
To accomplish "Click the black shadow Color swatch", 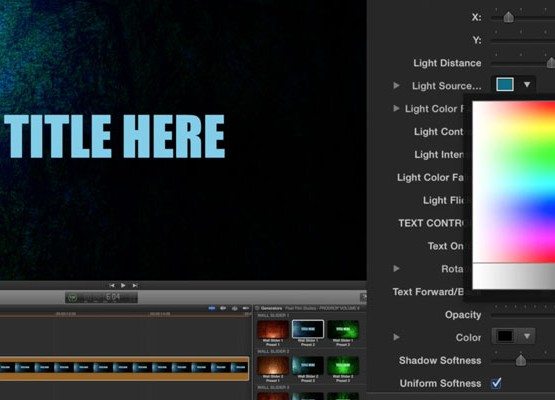I will click(x=505, y=336).
